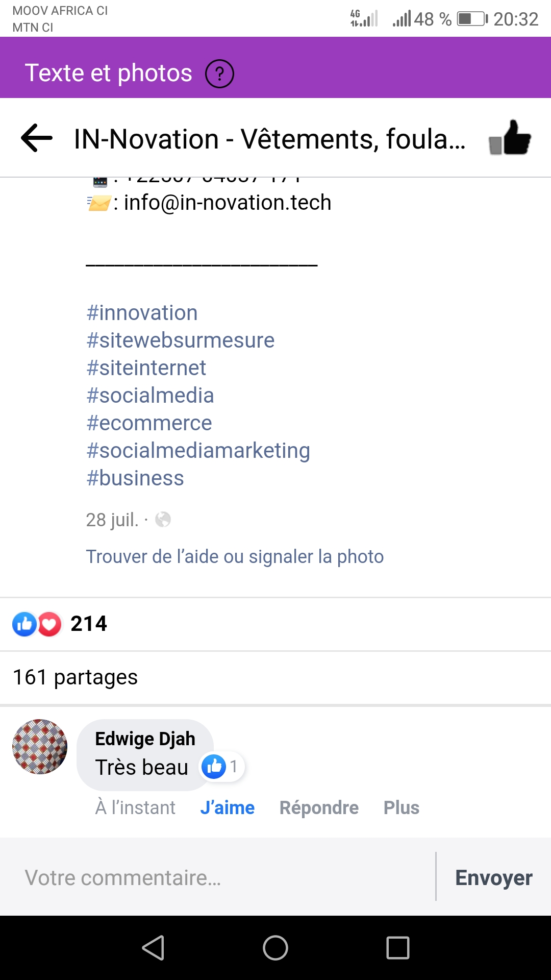551x980 pixels.
Task: Tap the help question mark icon
Action: coord(219,74)
